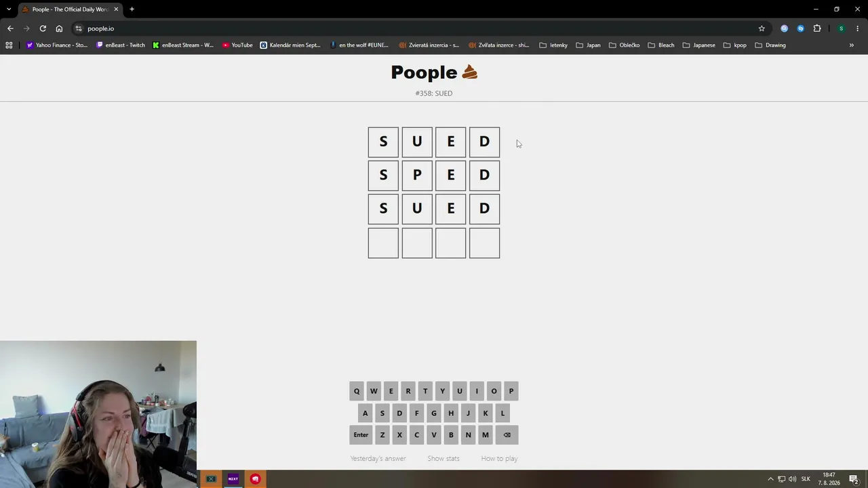Tap the Q key on the on-screen keyboard
This screenshot has width=868, height=488.
(357, 391)
